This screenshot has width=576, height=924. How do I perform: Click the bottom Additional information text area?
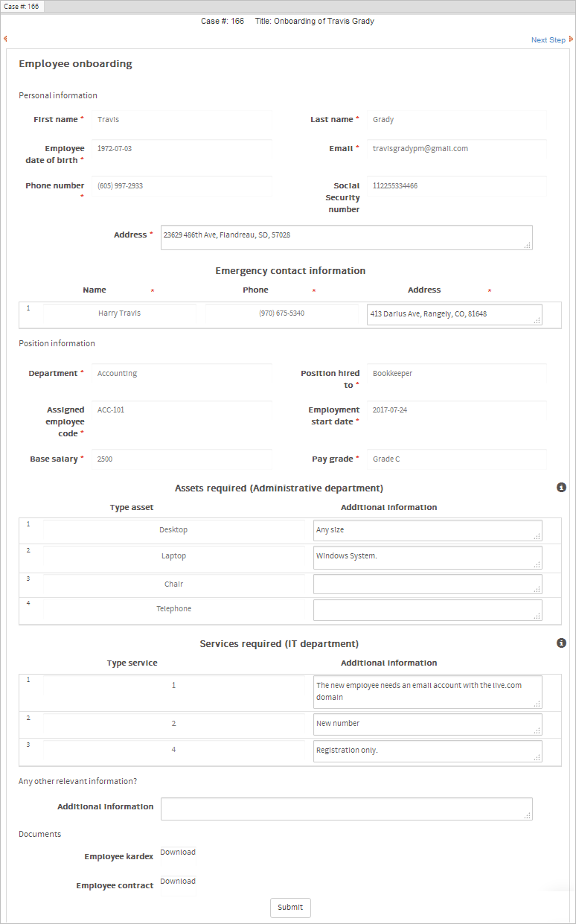346,809
